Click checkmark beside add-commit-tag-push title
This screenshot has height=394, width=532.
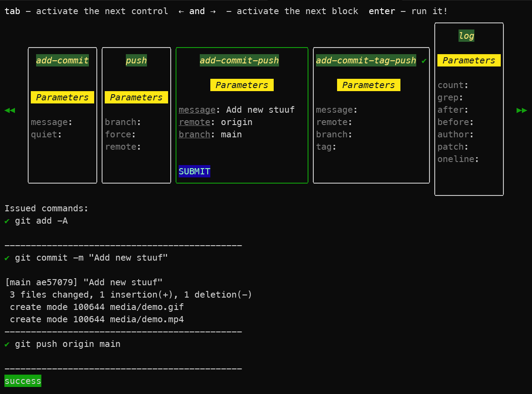click(424, 61)
